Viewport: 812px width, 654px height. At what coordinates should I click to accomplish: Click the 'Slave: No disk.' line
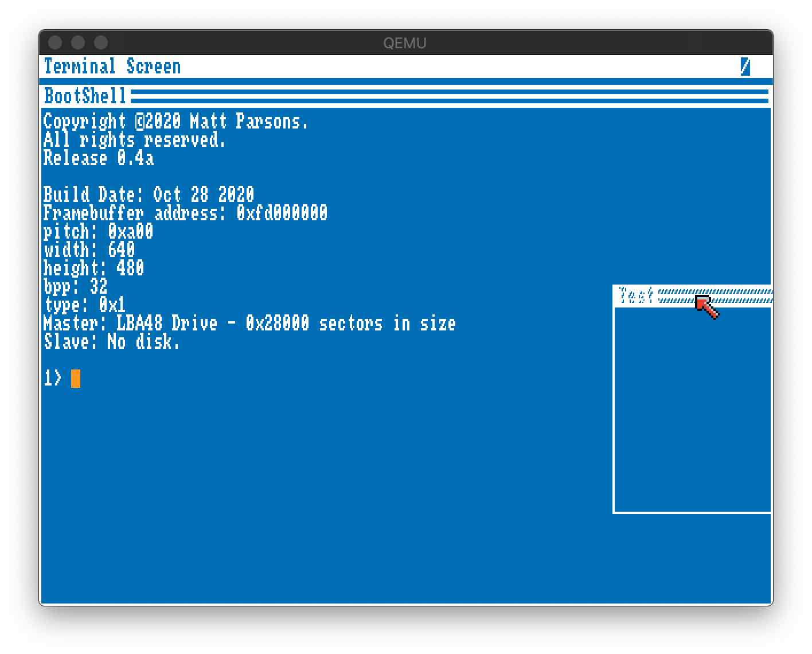112,342
